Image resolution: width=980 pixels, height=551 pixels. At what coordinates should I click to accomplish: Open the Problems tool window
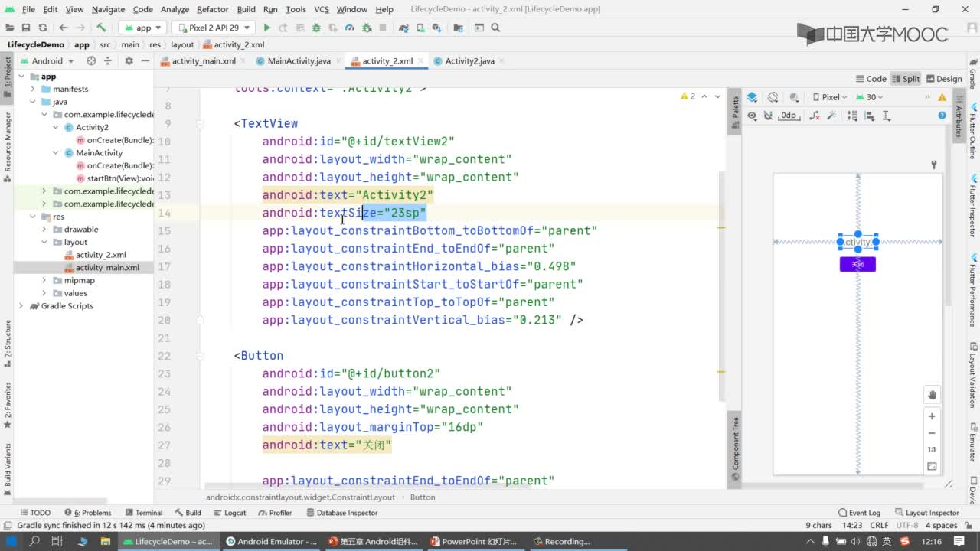pyautogui.click(x=87, y=513)
